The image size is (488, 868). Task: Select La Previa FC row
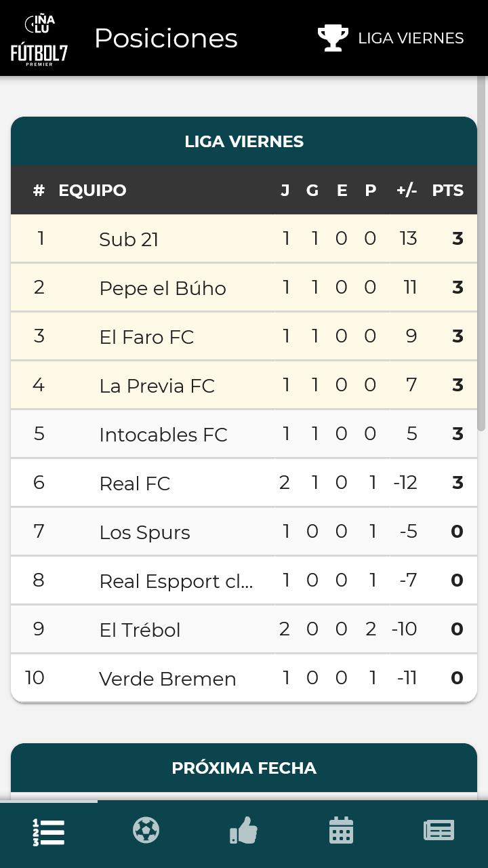(244, 385)
